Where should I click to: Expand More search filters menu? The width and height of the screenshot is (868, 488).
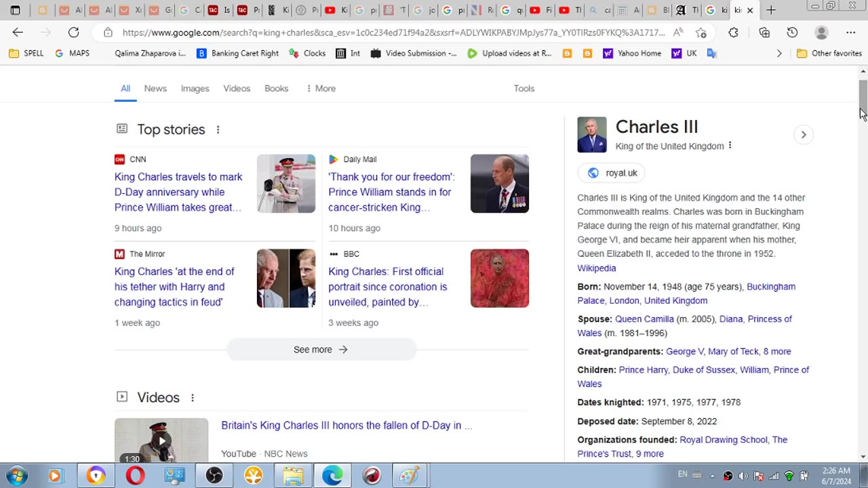click(321, 88)
